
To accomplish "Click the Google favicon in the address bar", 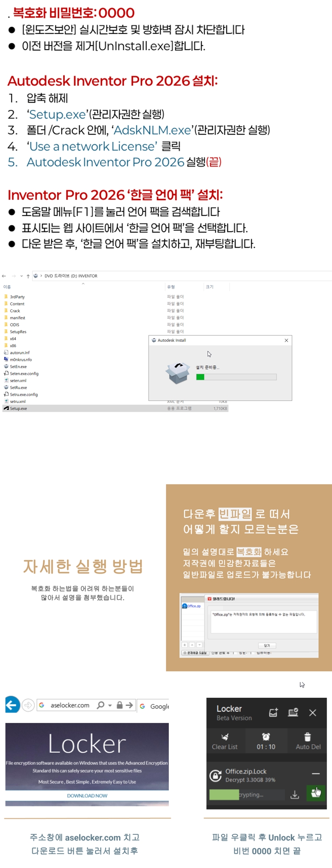I will (x=42, y=705).
